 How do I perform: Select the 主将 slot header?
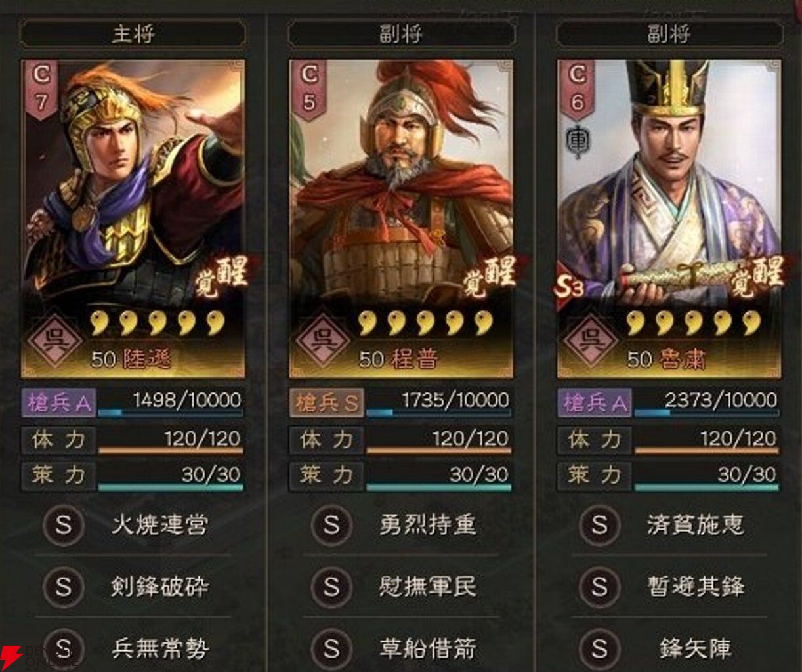tap(133, 34)
